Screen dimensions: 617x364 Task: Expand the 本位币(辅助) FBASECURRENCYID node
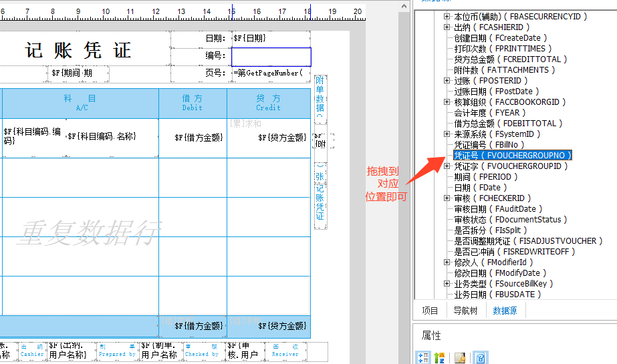click(x=447, y=17)
